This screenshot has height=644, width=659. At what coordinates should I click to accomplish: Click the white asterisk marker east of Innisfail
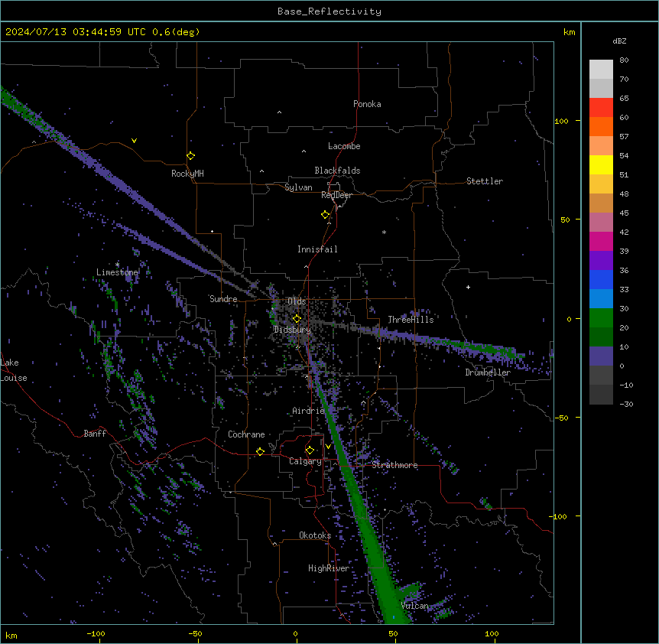point(384,232)
